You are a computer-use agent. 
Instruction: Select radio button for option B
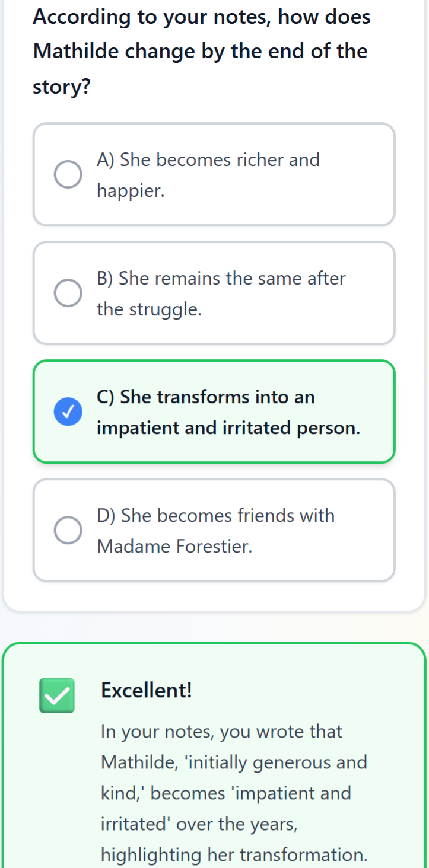[x=68, y=292]
